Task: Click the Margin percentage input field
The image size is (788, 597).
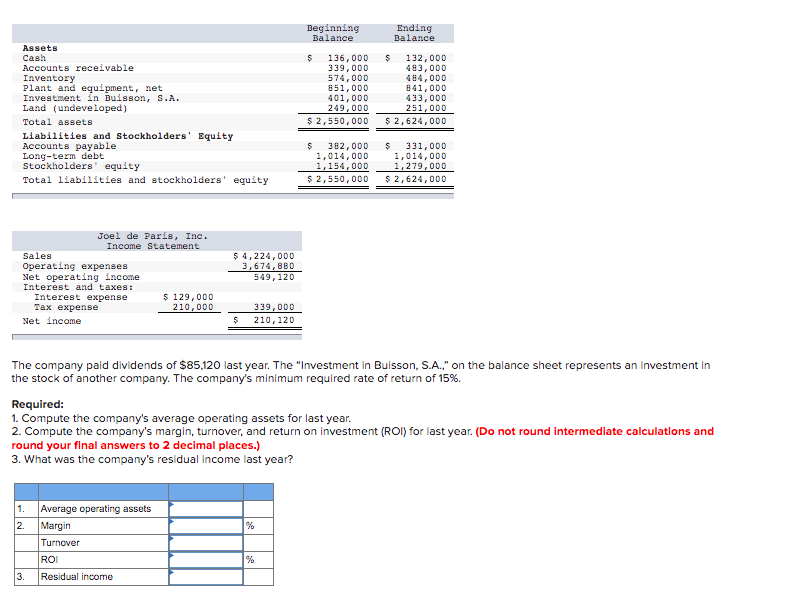Action: point(206,526)
